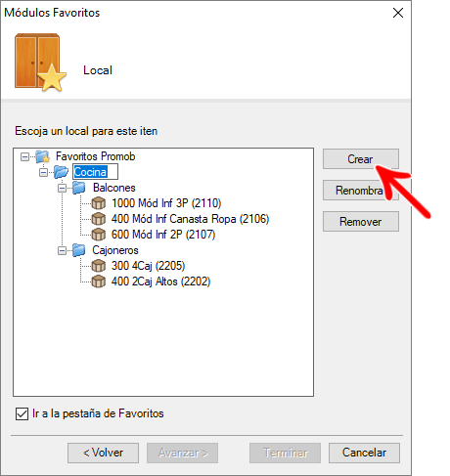The height and width of the screenshot is (476, 450).
Task: Uncheck Ir a la pestaña de Favoritos
Action: [x=22, y=413]
